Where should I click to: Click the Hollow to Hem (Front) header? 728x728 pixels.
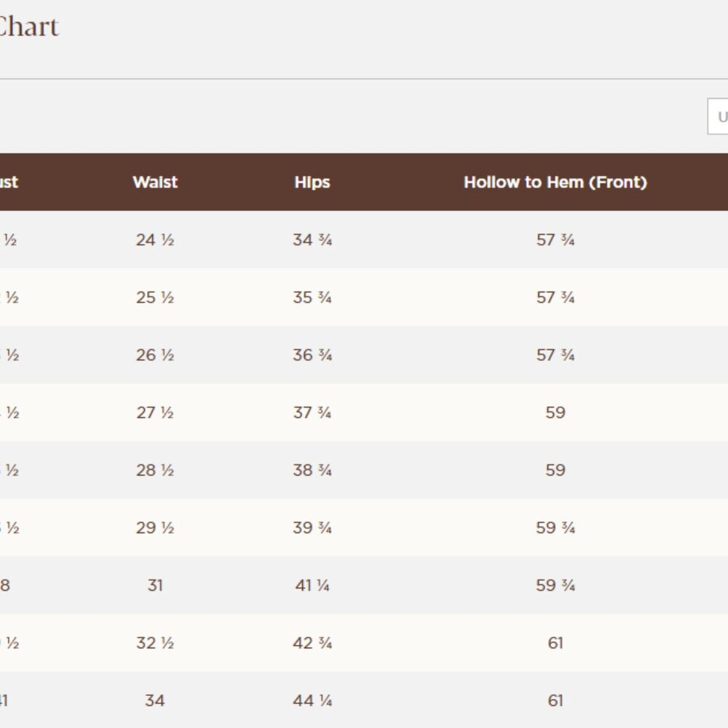[x=555, y=182]
